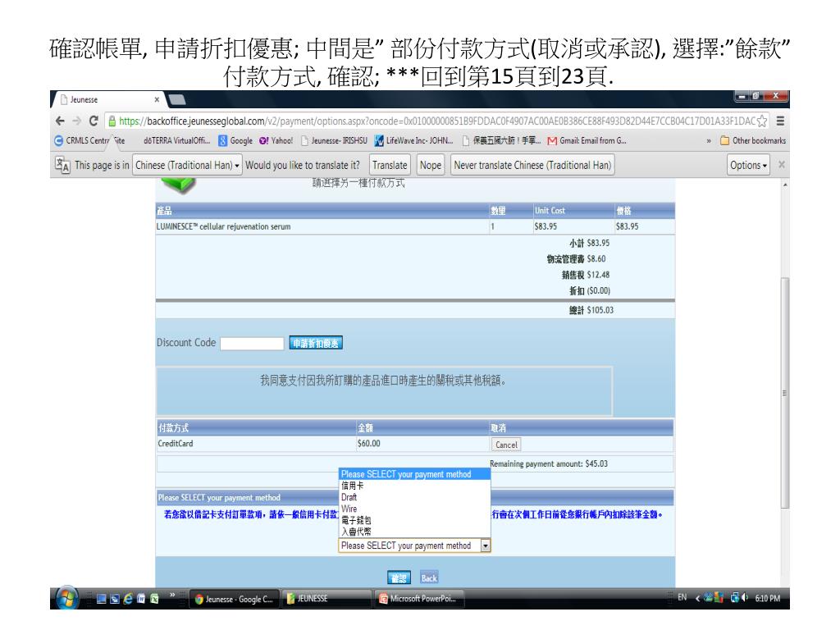The height and width of the screenshot is (630, 840).
Task: Launch Internet Explorer from quick launch
Action: (128, 599)
